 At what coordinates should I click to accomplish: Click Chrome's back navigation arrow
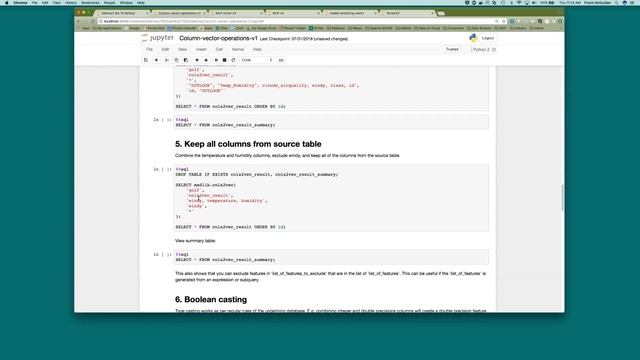pyautogui.click(x=78, y=21)
